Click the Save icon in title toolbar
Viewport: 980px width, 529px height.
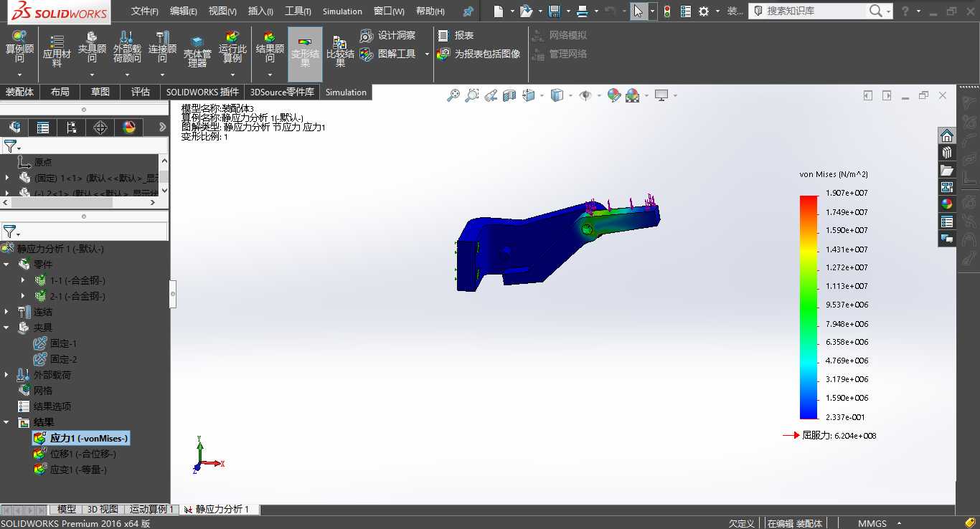[554, 11]
